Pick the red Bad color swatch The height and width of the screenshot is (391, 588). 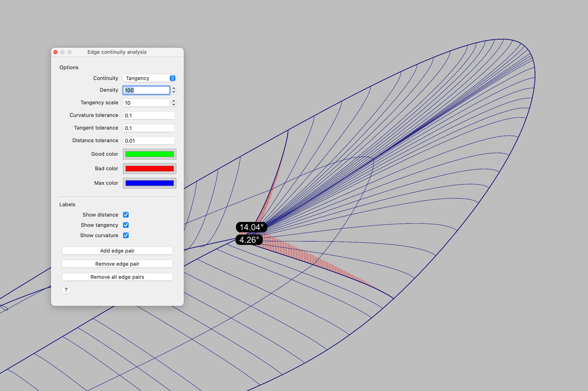(x=149, y=168)
